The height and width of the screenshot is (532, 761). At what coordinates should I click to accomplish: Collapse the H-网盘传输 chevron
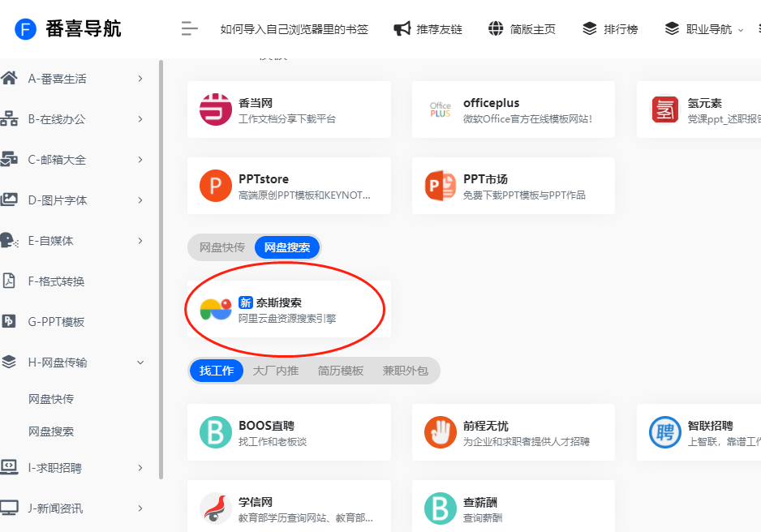point(140,363)
